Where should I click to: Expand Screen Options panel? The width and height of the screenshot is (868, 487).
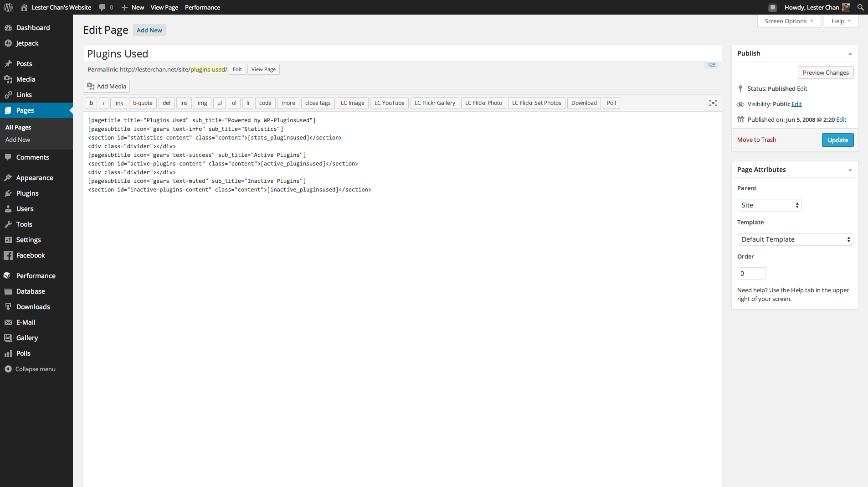point(789,21)
